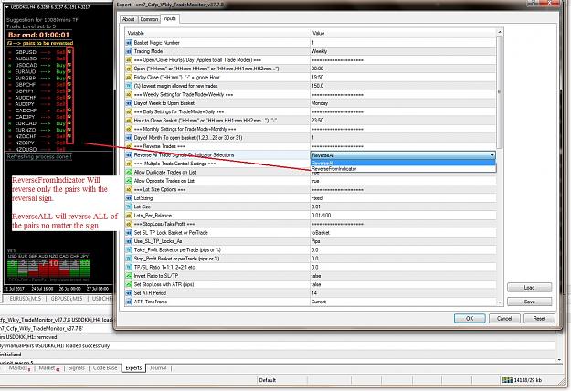This screenshot has height=392, width=571.
Task: Click the inputs list scrollbar up arrow
Action: 500,32
